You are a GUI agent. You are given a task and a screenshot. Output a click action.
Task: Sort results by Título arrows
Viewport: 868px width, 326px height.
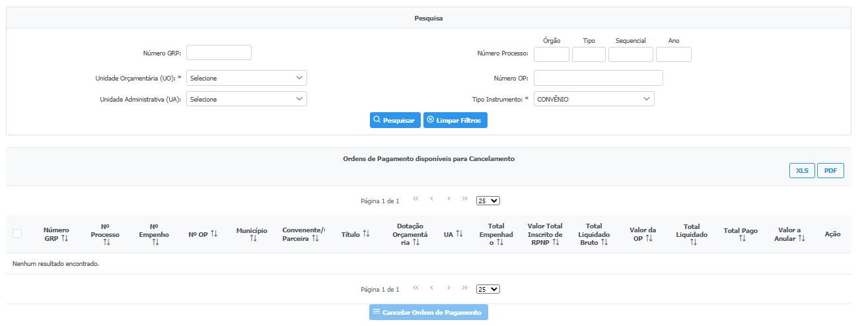[x=366, y=234]
